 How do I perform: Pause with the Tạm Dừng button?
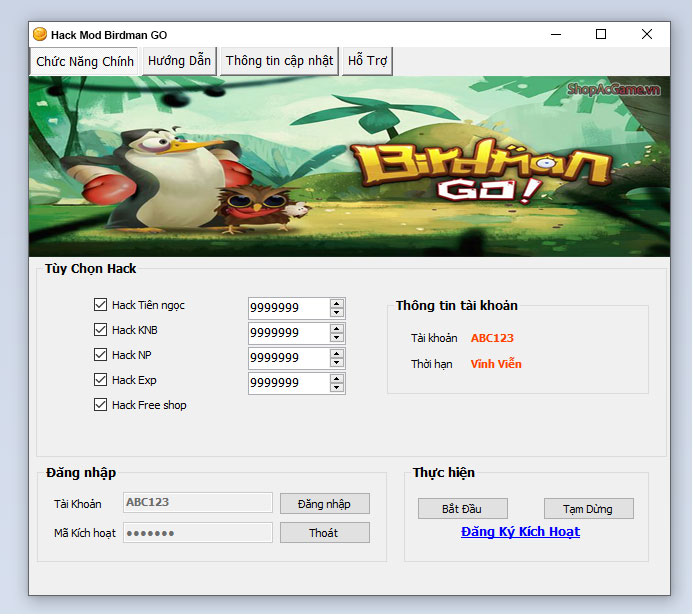pos(588,509)
